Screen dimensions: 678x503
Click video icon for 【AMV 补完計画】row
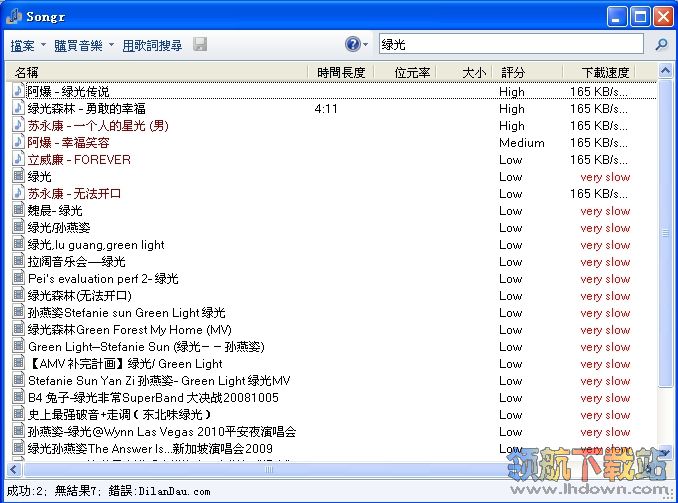coord(18,363)
